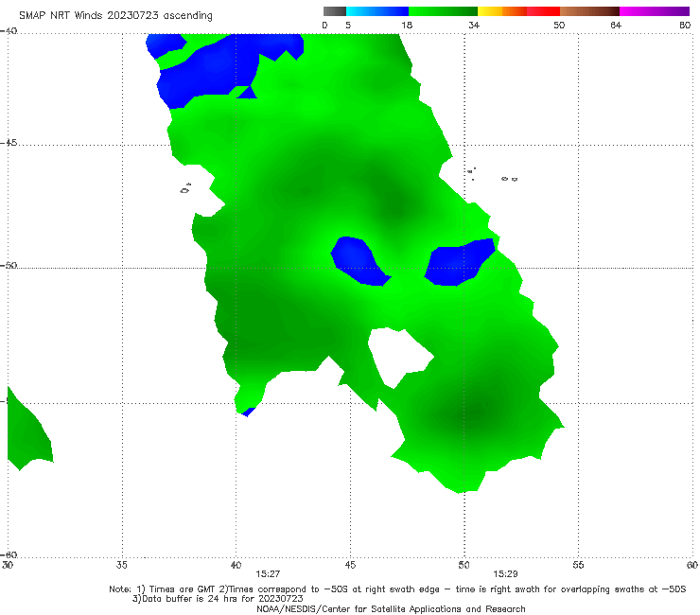The height and width of the screenshot is (615, 700).
Task: Click the note line 'Times are GMT'
Action: [183, 589]
